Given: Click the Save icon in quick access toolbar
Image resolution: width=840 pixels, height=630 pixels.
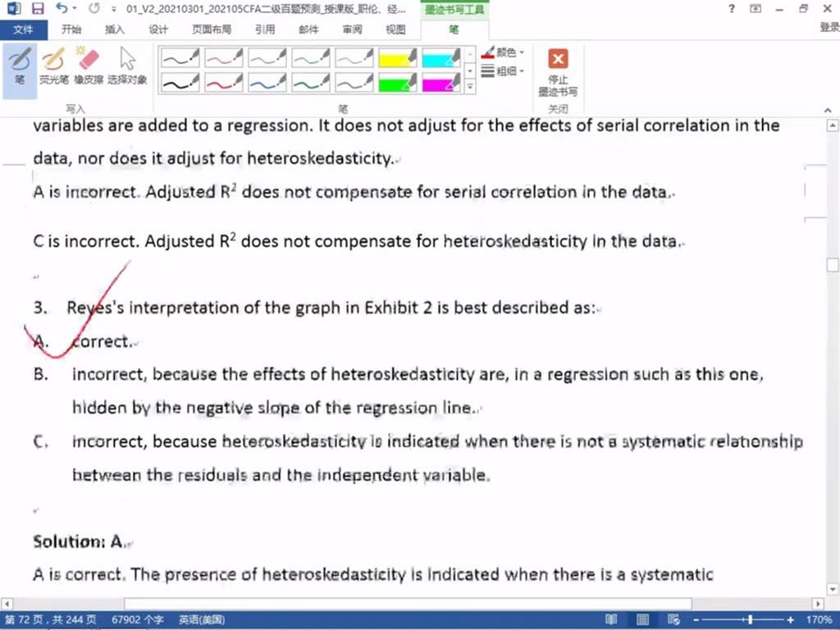Looking at the screenshot, I should 38,9.
